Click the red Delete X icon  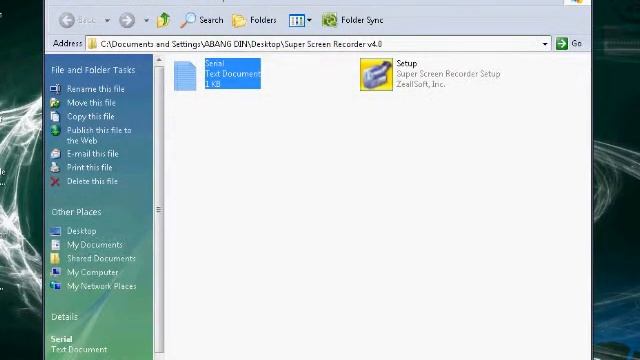coord(55,182)
